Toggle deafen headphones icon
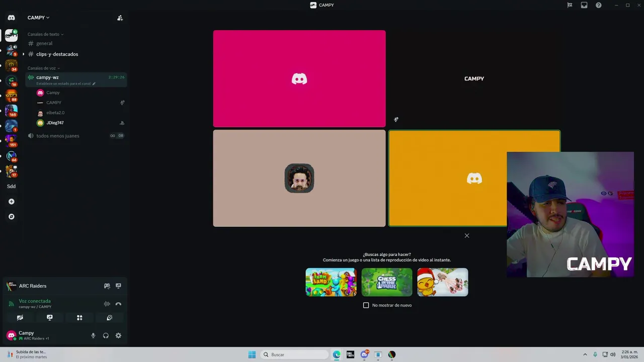 [x=106, y=335]
